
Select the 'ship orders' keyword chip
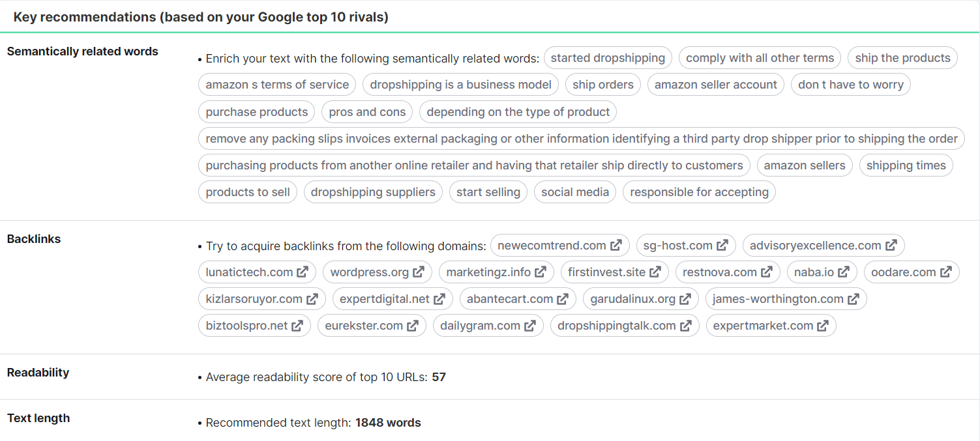(x=603, y=85)
